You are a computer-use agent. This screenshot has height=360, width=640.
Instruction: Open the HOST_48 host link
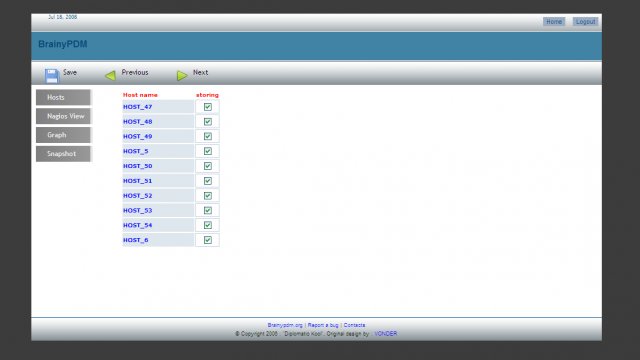[138, 122]
